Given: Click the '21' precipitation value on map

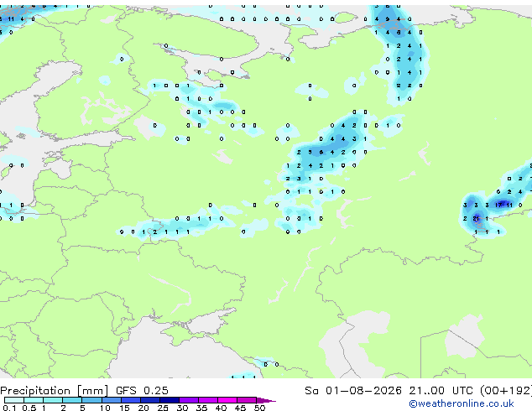Looking at the screenshot, I should [476, 218].
